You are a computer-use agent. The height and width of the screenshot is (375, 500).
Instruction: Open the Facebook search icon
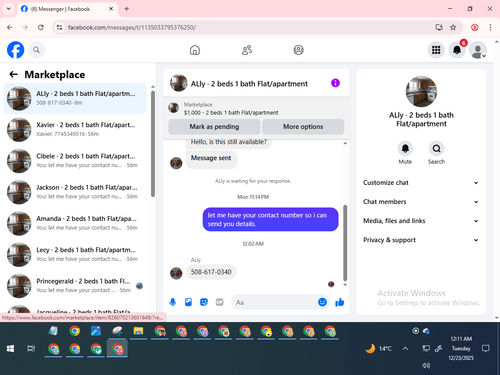pyautogui.click(x=36, y=50)
